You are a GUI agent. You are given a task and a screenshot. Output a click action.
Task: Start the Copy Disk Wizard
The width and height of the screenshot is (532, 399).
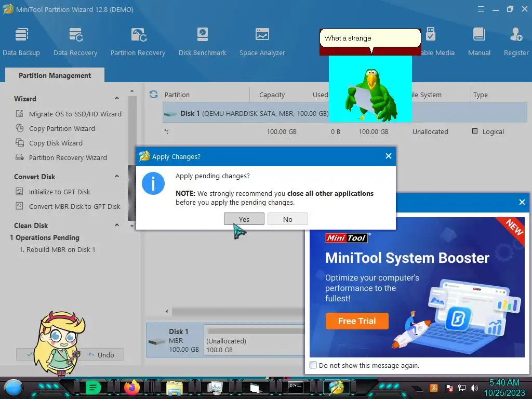(49, 143)
